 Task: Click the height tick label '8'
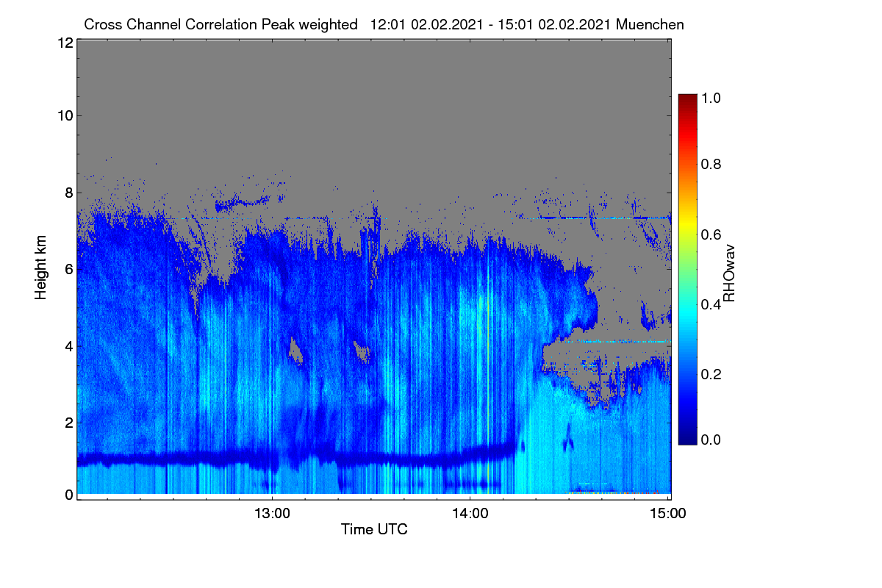tap(68, 193)
